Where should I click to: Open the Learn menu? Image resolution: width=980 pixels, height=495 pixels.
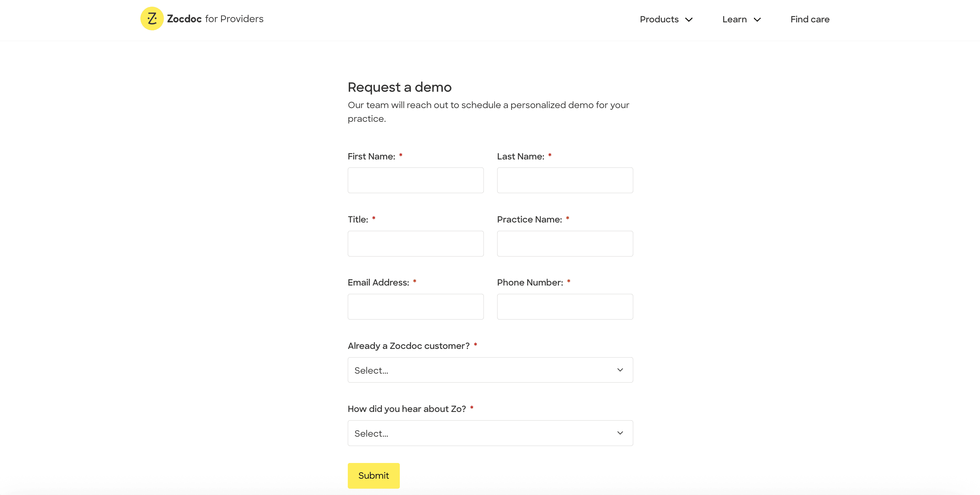734,19
